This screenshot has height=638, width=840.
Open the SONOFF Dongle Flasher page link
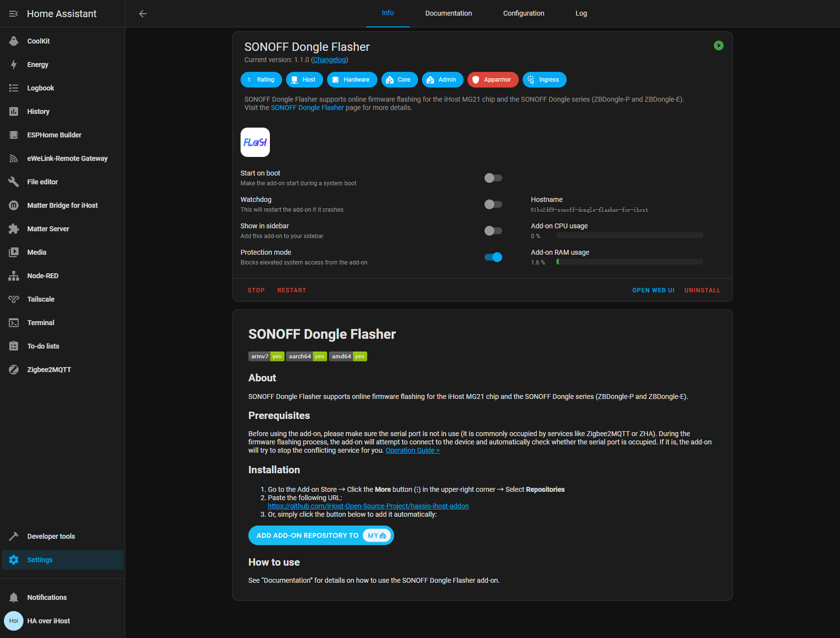(x=307, y=108)
